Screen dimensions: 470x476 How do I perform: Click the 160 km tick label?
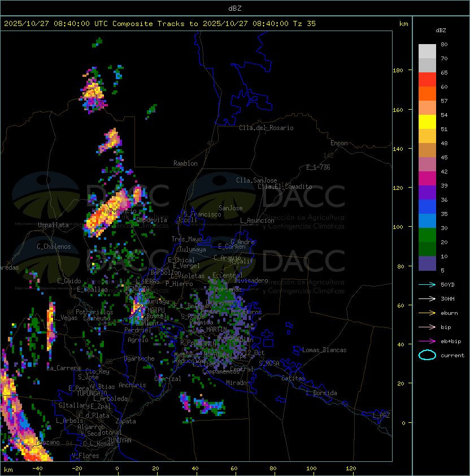(x=398, y=110)
